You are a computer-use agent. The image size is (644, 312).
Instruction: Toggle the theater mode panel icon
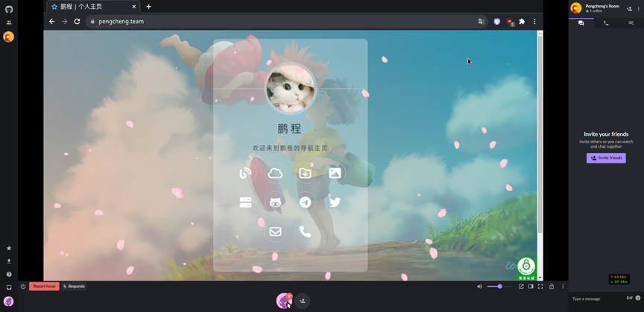pos(531,286)
